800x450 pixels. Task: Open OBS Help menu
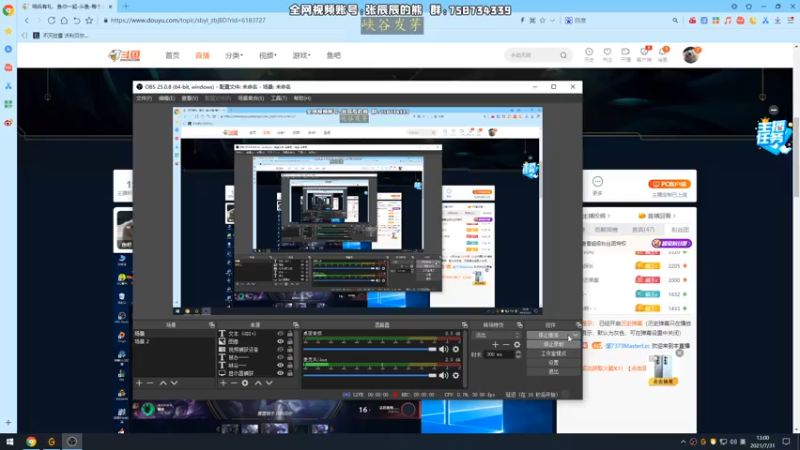click(302, 98)
